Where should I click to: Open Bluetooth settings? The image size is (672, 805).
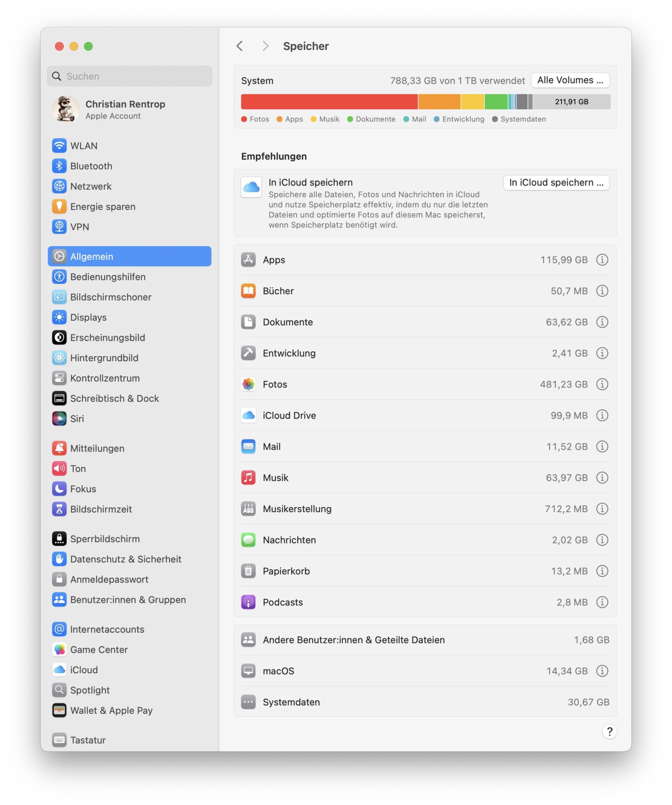[129, 166]
